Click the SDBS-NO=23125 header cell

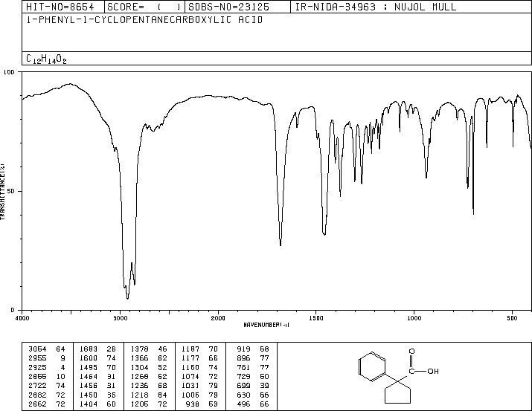(237, 7)
